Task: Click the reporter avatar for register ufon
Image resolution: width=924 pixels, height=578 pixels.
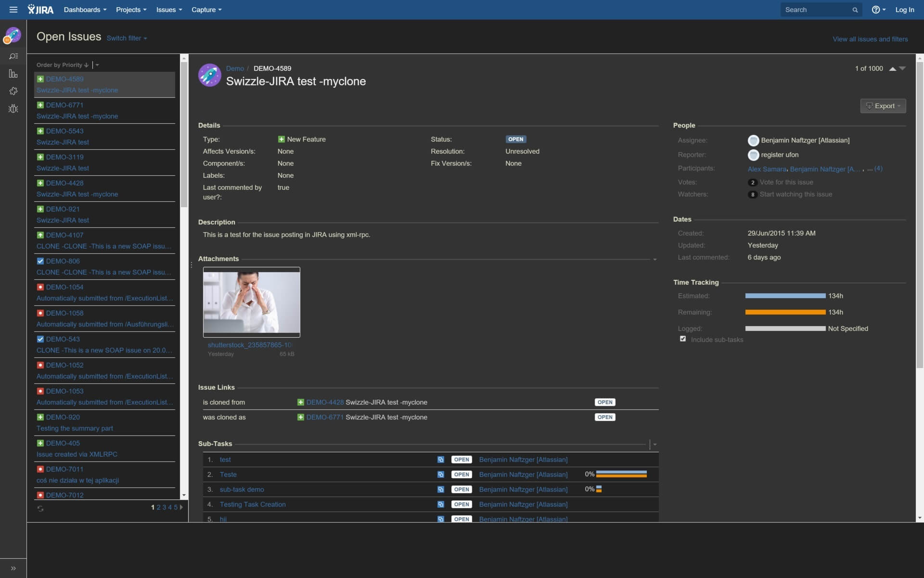Action: click(x=753, y=155)
